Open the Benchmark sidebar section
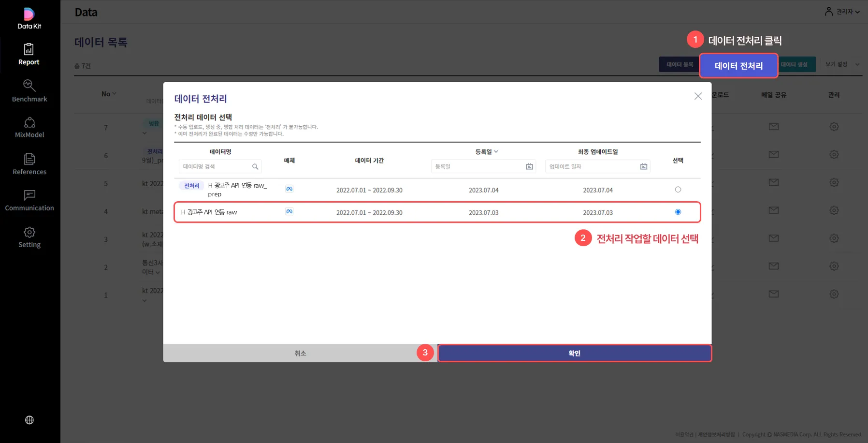This screenshot has width=868, height=443. click(x=29, y=91)
